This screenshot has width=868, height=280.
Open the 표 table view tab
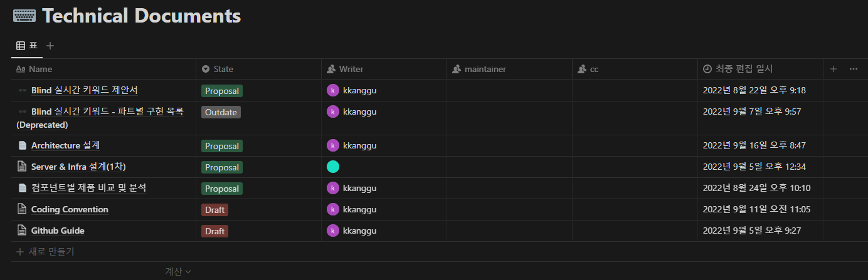(27, 46)
